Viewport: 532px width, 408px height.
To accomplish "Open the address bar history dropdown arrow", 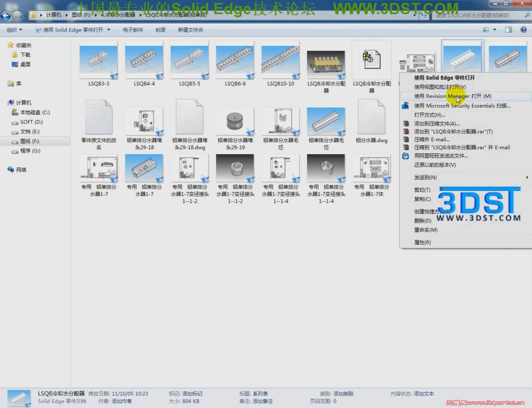I will point(414,15).
